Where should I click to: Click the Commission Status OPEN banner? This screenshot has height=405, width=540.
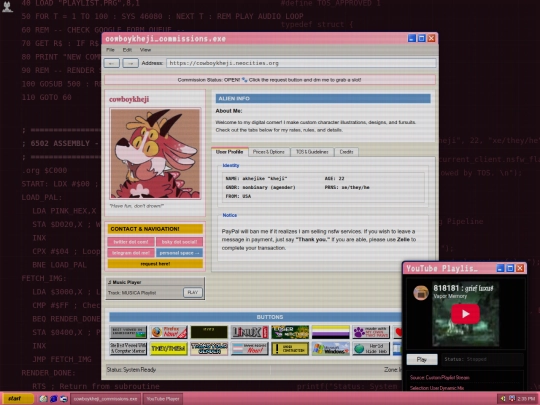(x=270, y=80)
